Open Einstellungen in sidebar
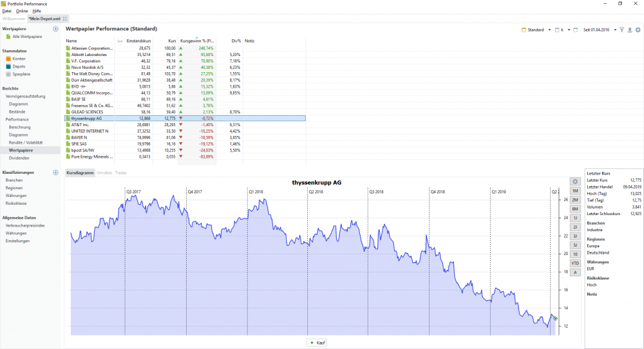644x349 pixels. [17, 241]
